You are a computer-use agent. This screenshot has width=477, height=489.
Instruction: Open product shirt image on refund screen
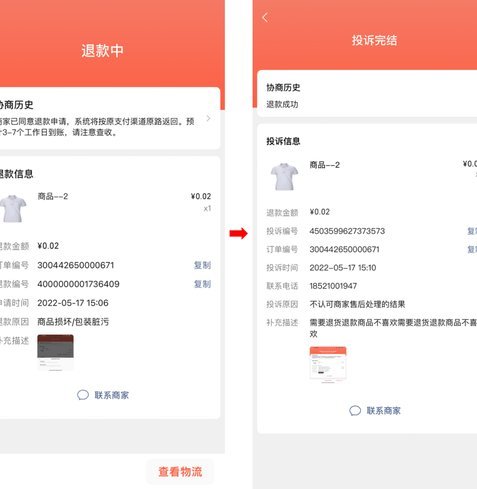[x=13, y=208]
